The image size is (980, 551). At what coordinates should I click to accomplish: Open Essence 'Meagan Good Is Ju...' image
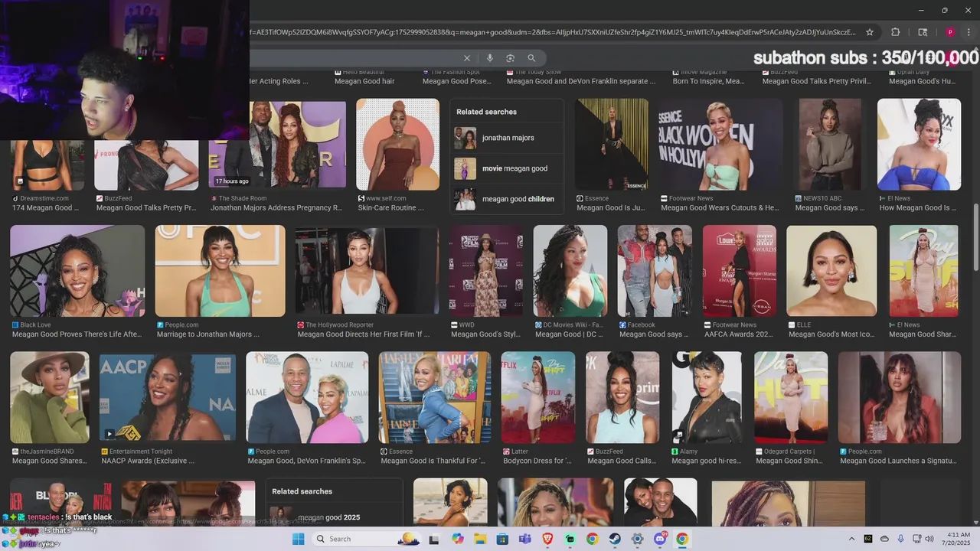(612, 145)
